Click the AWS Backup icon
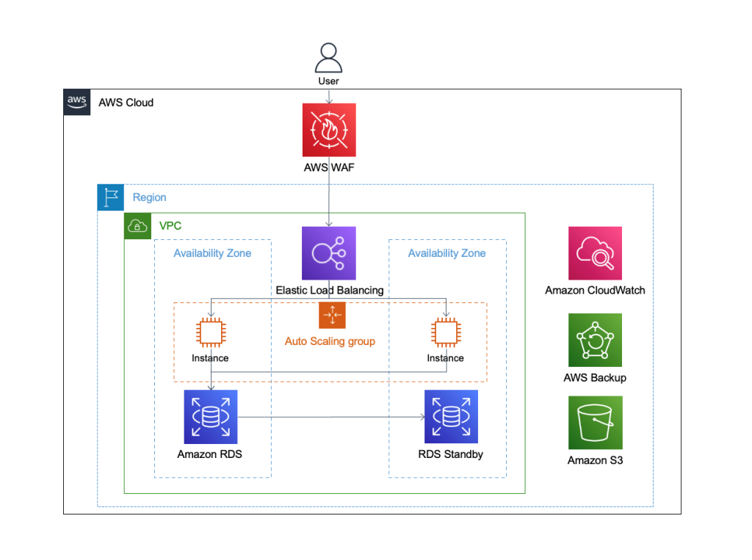 595,340
